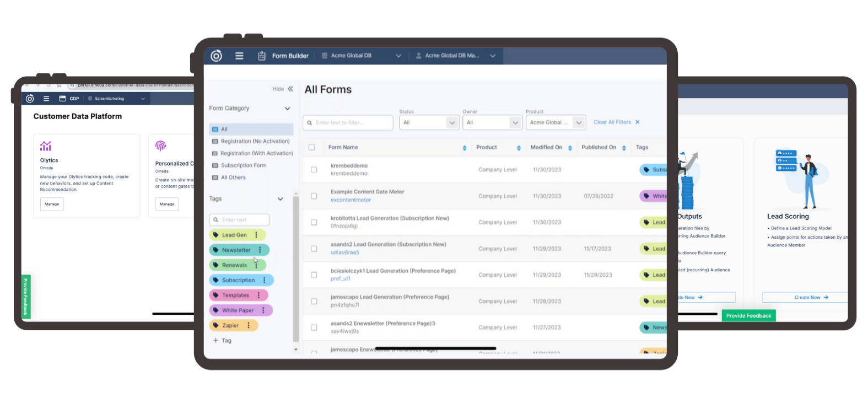Sort by Form Name column arrows
Screen dimensions: 868x403
pyautogui.click(x=465, y=148)
